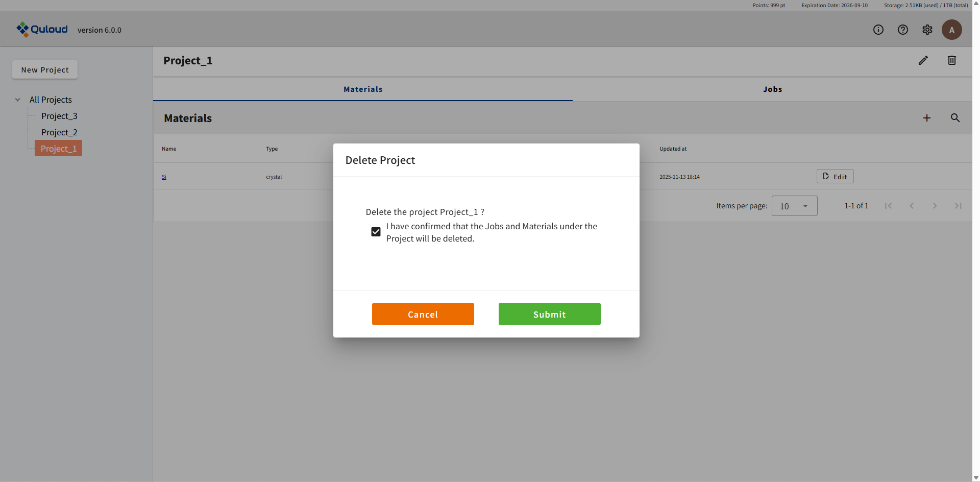Viewport: 980px width, 482px height.
Task: Click the New Project button
Action: click(45, 70)
